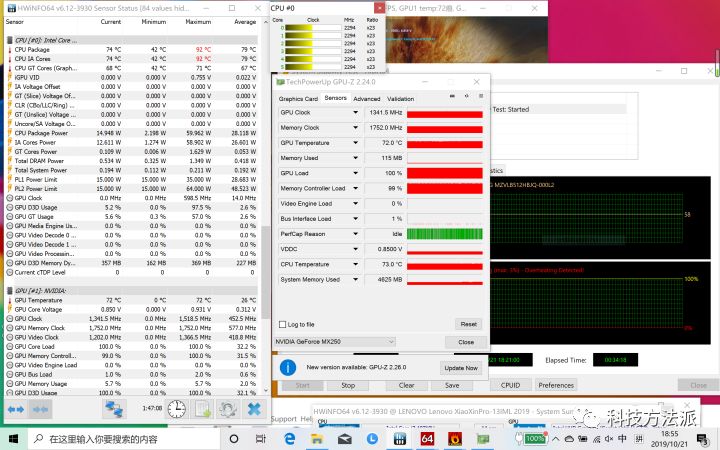Click GPU-Z refresh icon in title area
This screenshot has height=450, width=720.
click(467, 96)
